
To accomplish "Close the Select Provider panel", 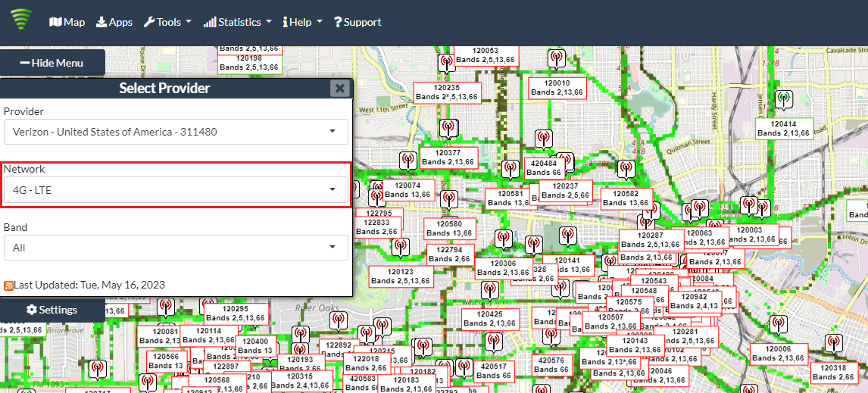I will [340, 89].
